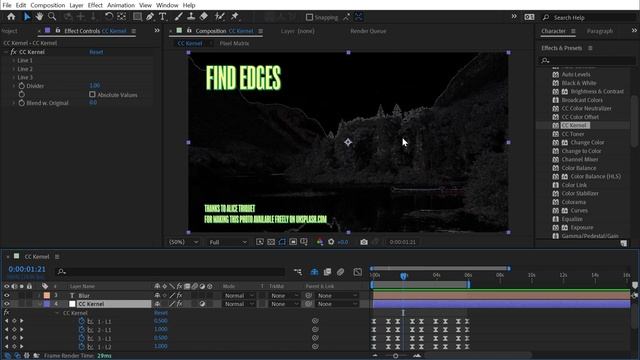Select the Puppet Pin tool
This screenshot has width=640, height=360.
point(235,17)
